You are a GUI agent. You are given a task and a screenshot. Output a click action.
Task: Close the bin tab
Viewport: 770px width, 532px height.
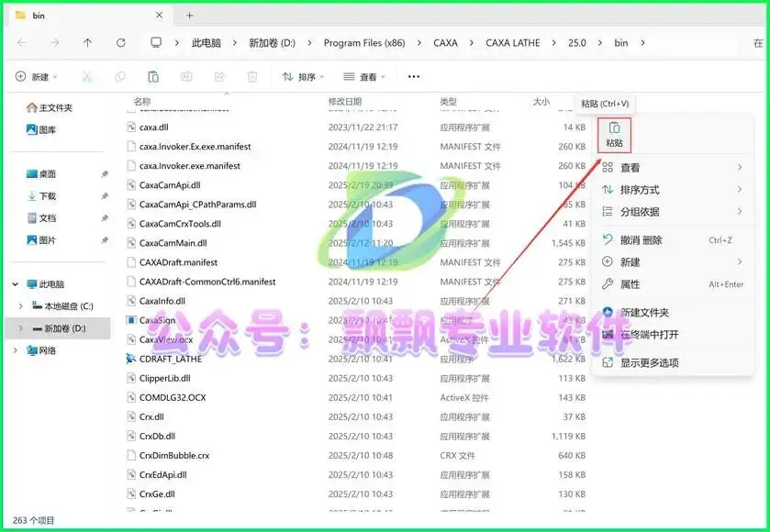click(159, 16)
